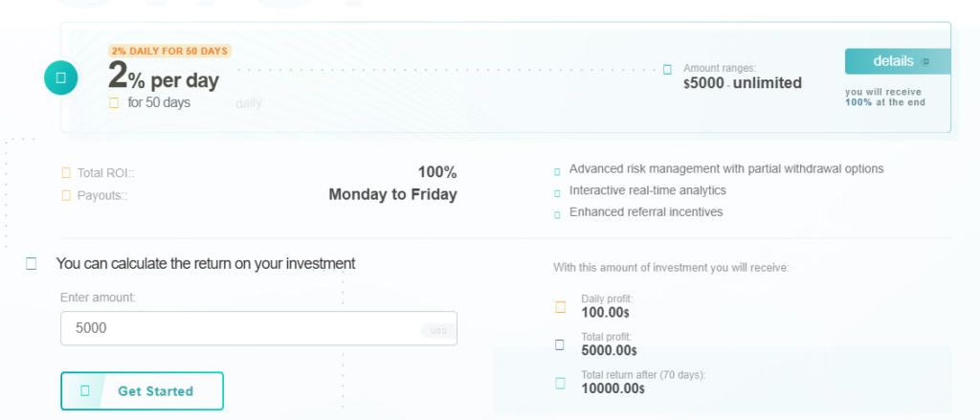
Task: Click the icon beside 'for 50 days'
Action: pos(114,102)
